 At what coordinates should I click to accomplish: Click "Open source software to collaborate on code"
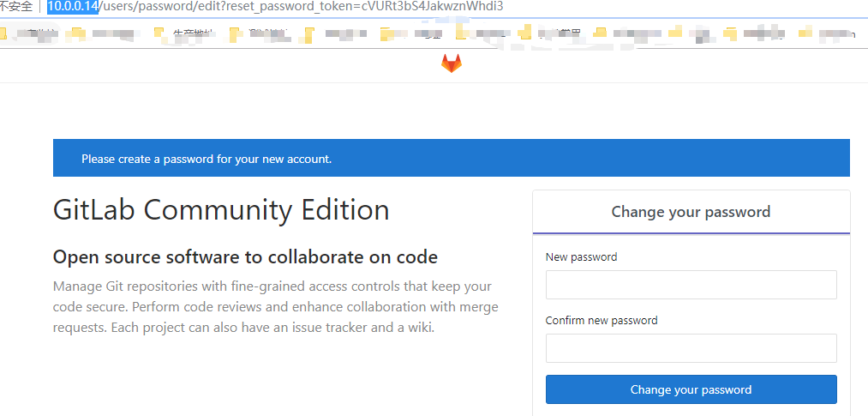coord(245,257)
